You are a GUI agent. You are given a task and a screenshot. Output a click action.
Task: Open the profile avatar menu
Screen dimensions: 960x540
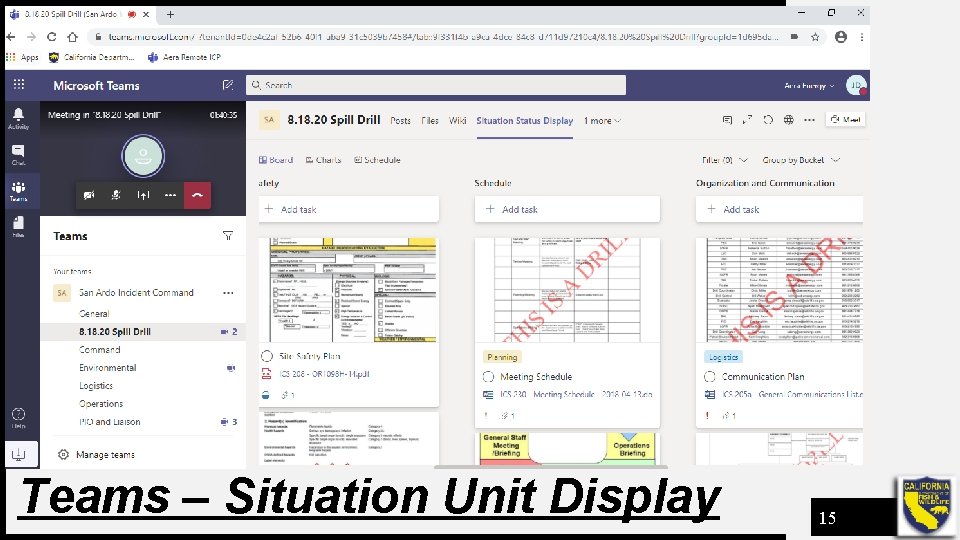[x=855, y=85]
